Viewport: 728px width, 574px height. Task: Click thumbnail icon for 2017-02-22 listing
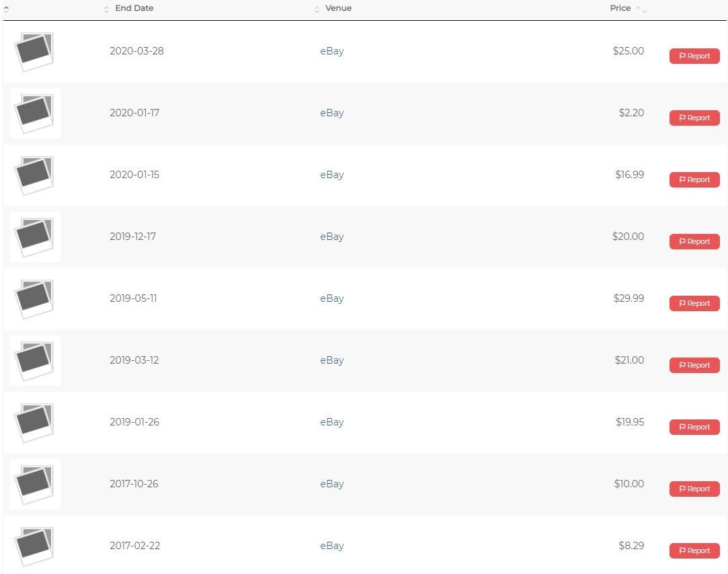34,546
